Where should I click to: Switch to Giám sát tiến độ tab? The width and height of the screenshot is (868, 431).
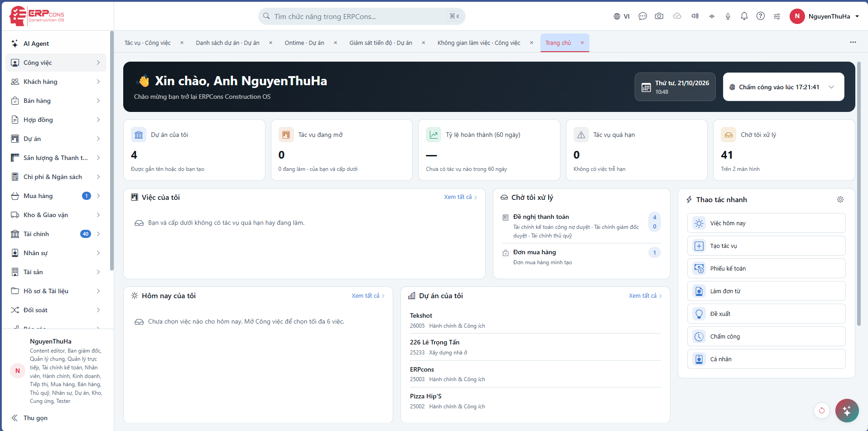[x=381, y=43]
